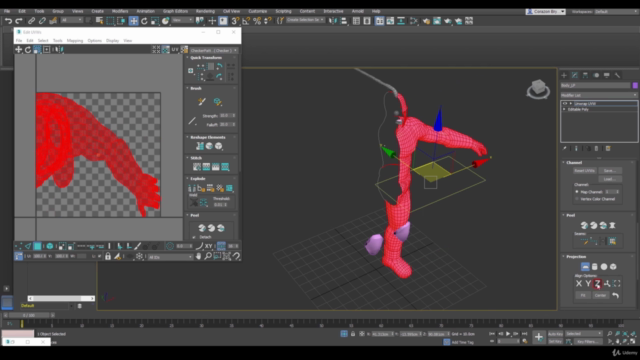The image size is (640, 360).
Task: Select the Rotate tool in Edit UVWs toolbar
Action: pos(28,49)
